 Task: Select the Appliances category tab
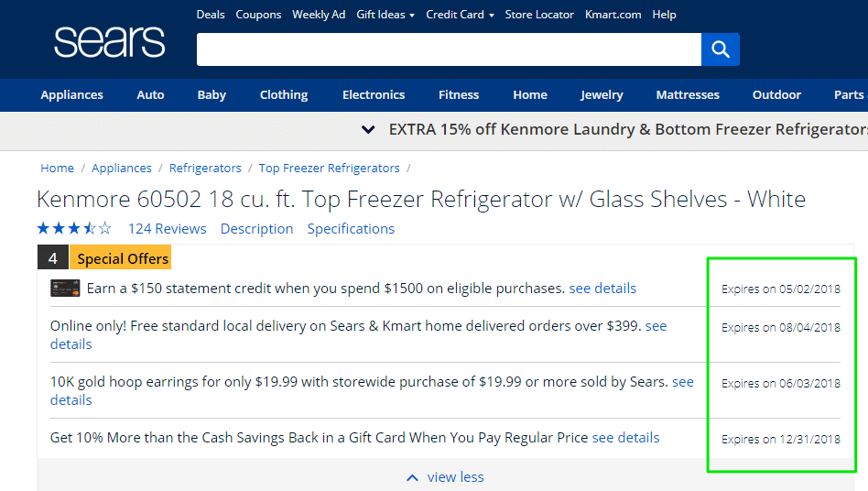point(72,94)
